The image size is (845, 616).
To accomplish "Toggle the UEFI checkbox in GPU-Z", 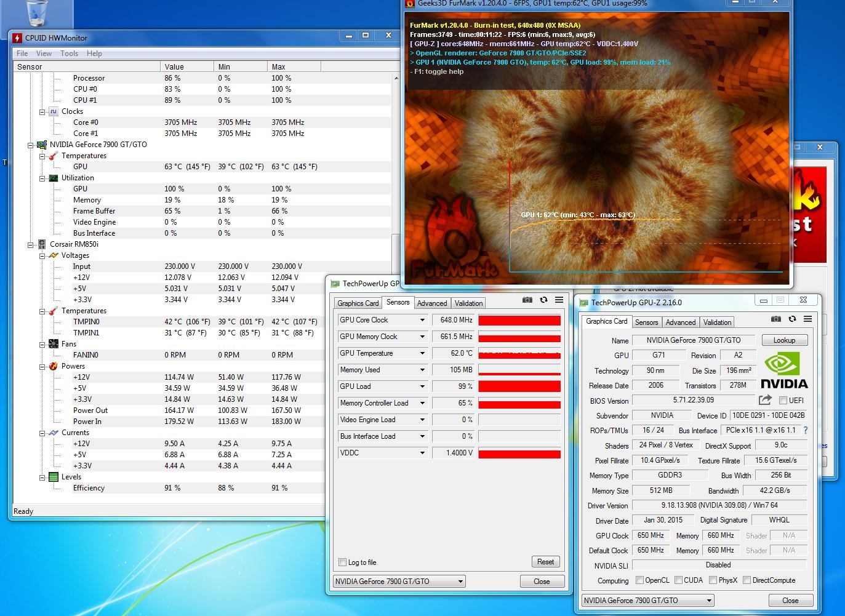I will click(x=783, y=401).
